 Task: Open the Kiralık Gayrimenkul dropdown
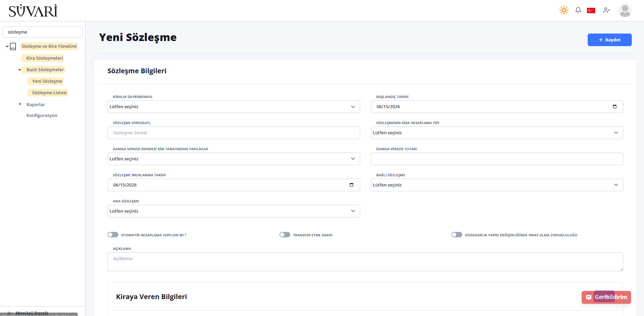234,106
